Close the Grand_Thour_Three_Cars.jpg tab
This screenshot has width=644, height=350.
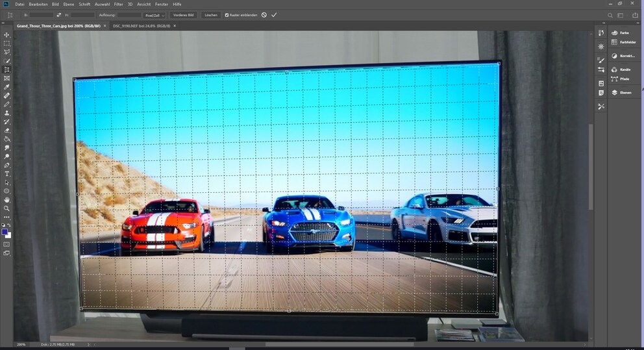[x=105, y=26]
